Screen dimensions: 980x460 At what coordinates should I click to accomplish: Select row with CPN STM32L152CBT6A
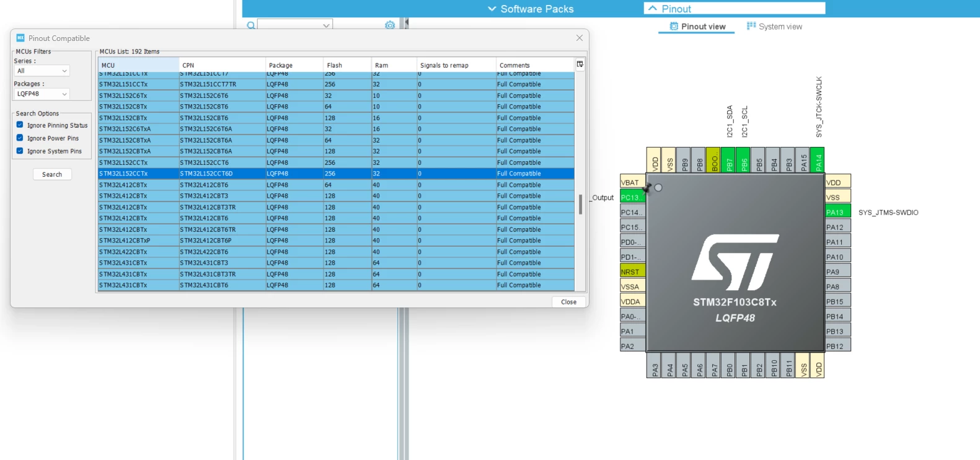pos(336,151)
